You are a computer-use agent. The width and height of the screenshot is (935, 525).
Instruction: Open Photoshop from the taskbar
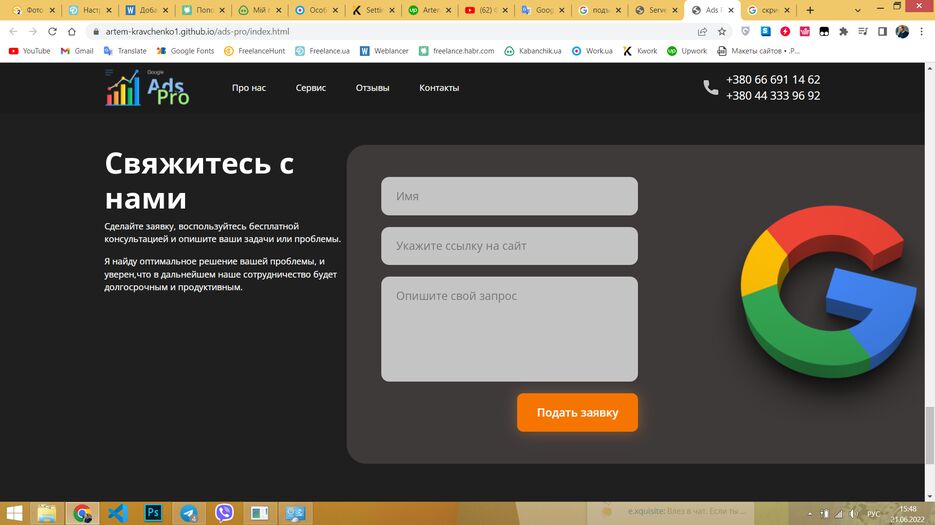pyautogui.click(x=153, y=513)
